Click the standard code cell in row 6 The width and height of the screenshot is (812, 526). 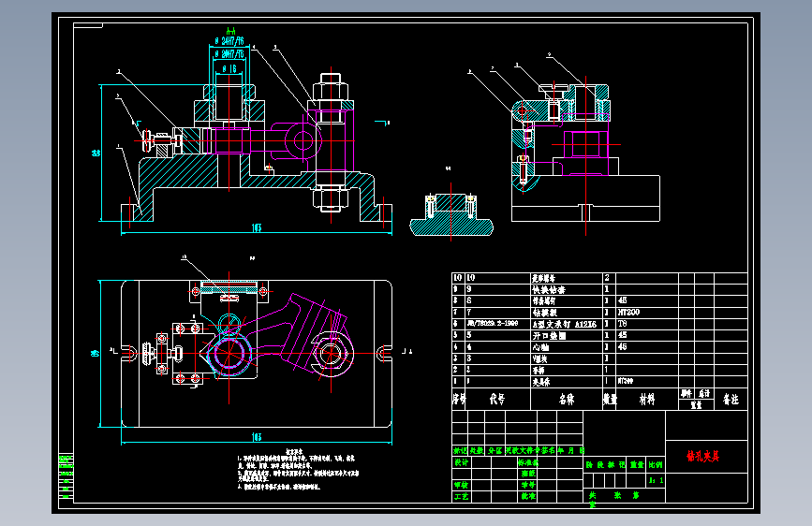pyautogui.click(x=493, y=324)
